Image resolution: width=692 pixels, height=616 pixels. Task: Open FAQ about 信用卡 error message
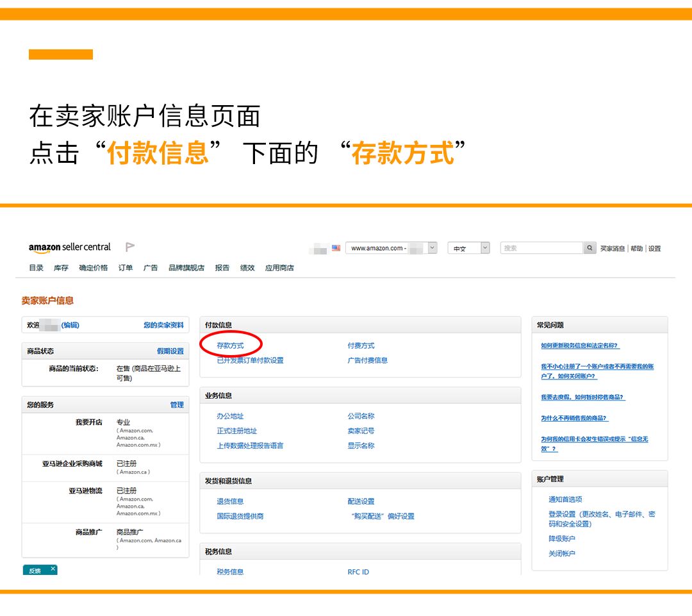coord(595,444)
